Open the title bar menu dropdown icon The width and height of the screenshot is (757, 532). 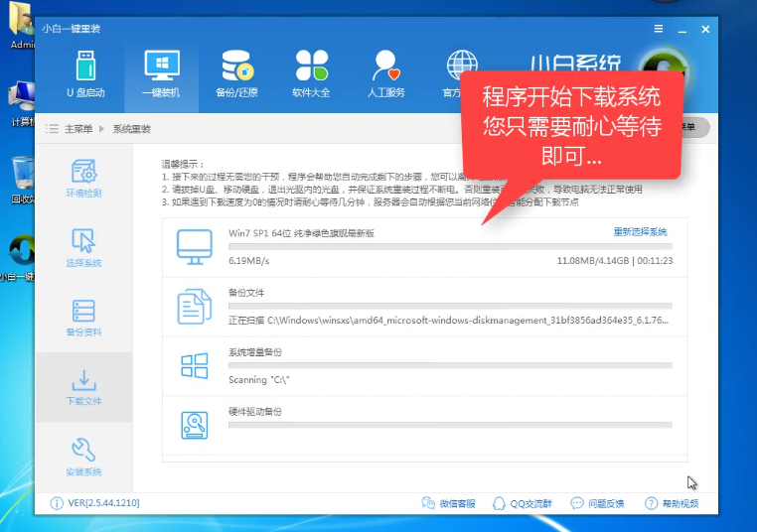point(658,29)
